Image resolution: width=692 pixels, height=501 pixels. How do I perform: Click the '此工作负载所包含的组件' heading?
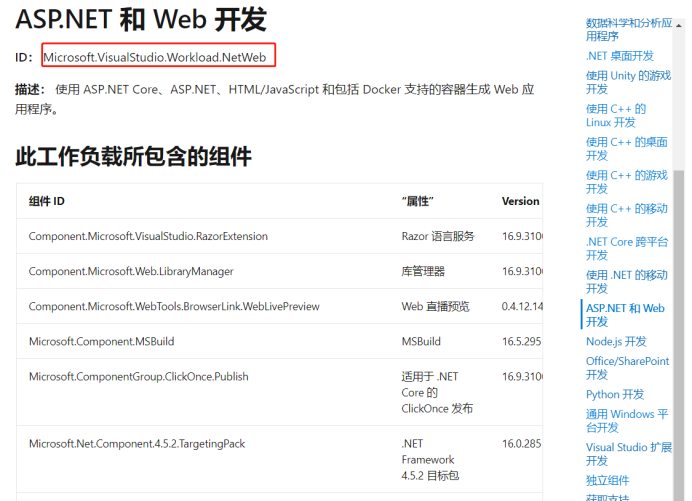pyautogui.click(x=133, y=157)
